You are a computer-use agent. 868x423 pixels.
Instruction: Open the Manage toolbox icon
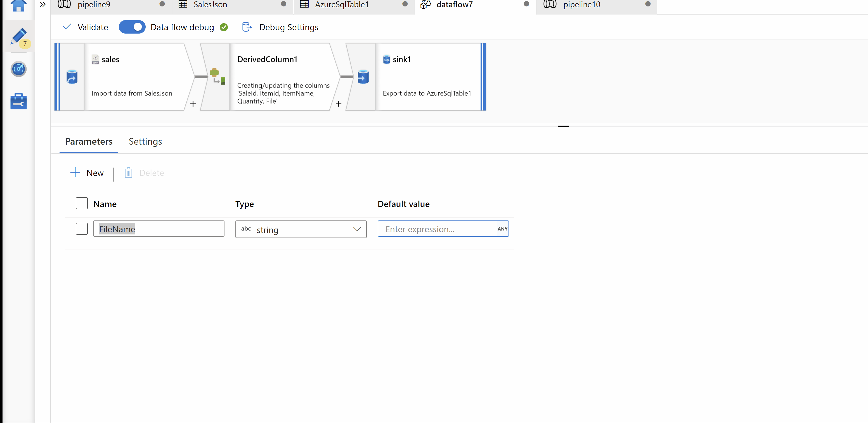pyautogui.click(x=18, y=102)
